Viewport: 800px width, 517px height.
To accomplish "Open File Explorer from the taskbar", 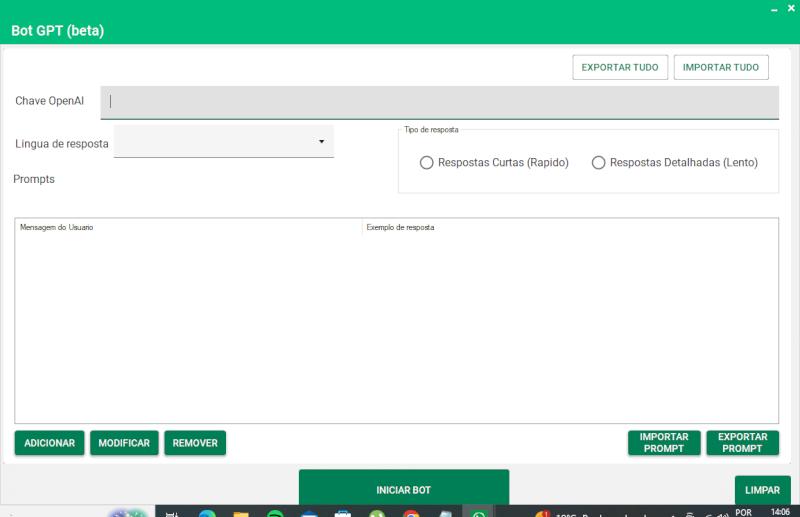I will click(x=241, y=513).
